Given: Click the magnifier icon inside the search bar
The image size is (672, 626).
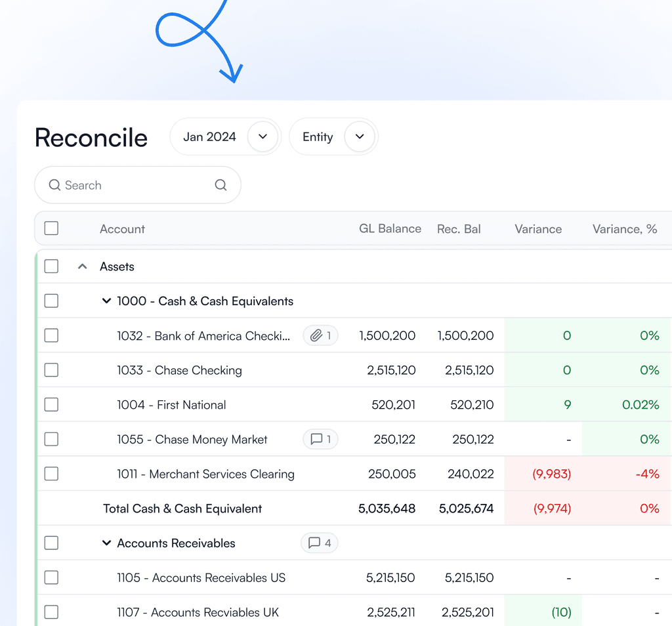Looking at the screenshot, I should (54, 185).
